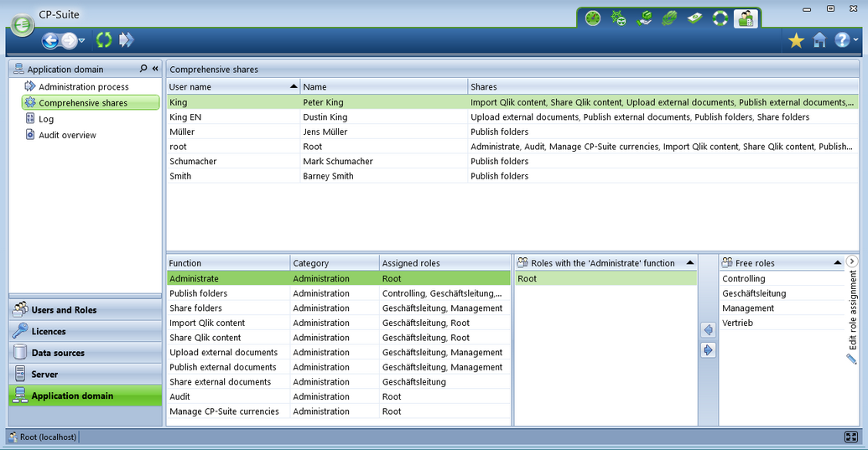Switch to Users and Roles section
Image resolution: width=868 pixels, height=450 pixels.
point(86,310)
